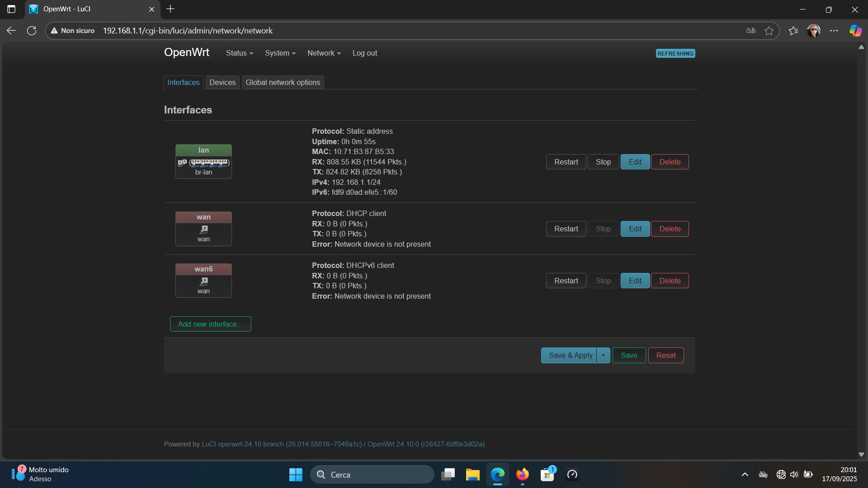Stop the lan interface
The image size is (868, 488).
tap(603, 162)
